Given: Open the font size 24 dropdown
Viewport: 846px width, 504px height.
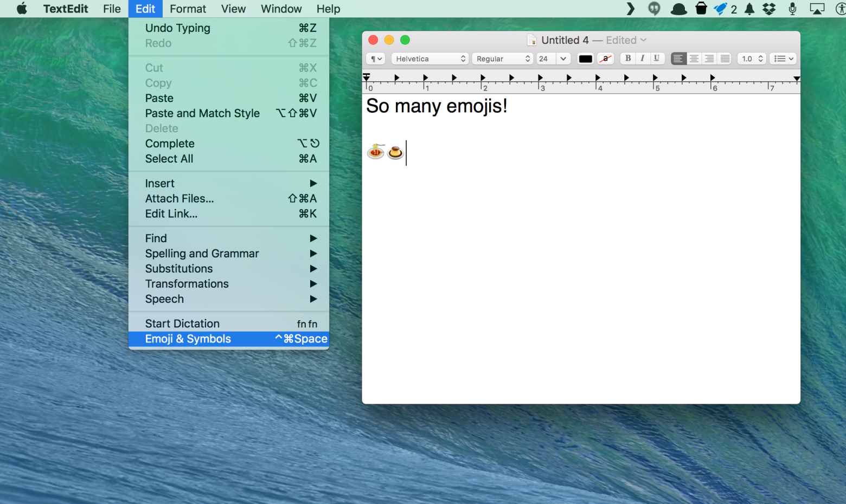Looking at the screenshot, I should pos(553,59).
